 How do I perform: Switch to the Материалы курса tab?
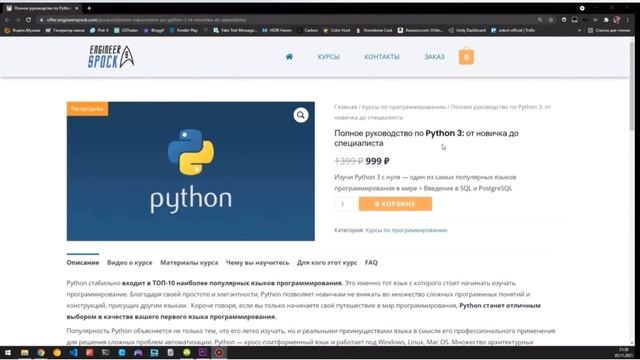[189, 262]
